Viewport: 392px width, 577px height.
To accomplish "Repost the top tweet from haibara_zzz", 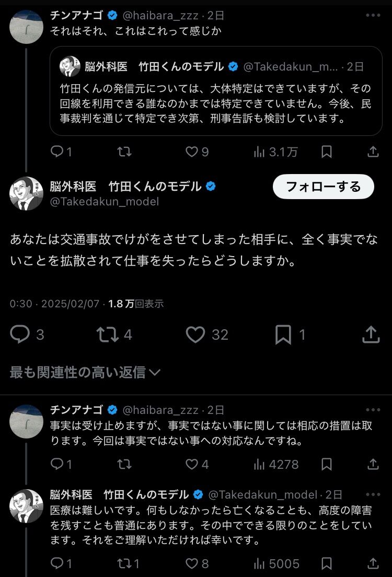I will tap(124, 152).
